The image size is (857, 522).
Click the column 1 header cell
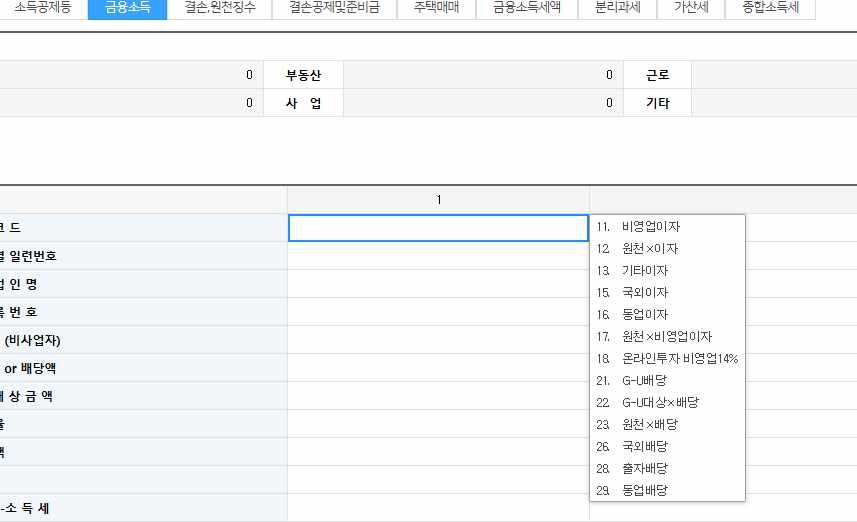(x=438, y=200)
